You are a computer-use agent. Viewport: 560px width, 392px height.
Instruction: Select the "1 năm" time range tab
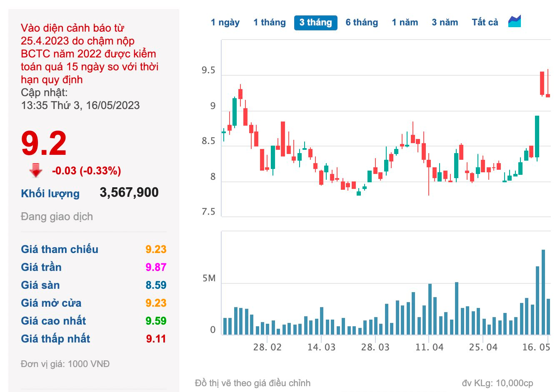coord(405,22)
